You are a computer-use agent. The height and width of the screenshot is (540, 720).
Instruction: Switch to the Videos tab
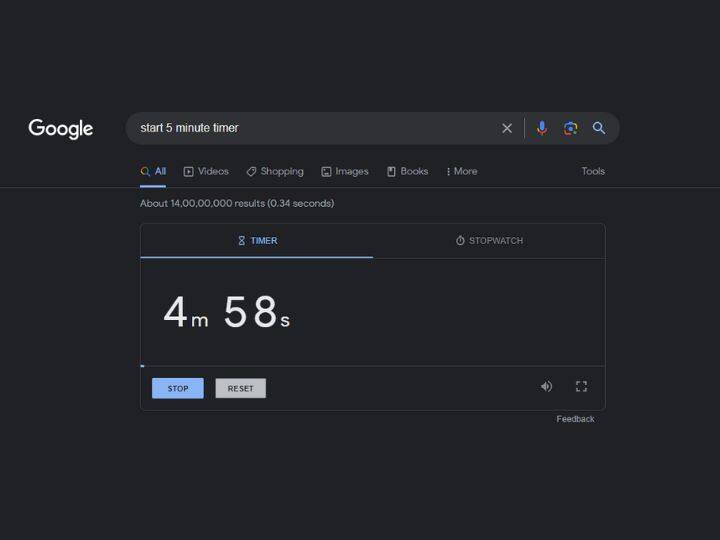[x=206, y=171]
